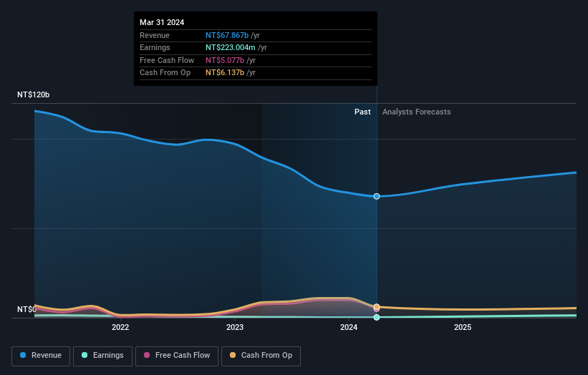Viewport: 588px width, 375px height.
Task: Click the Mar 31 2024 tooltip date
Action: (162, 22)
